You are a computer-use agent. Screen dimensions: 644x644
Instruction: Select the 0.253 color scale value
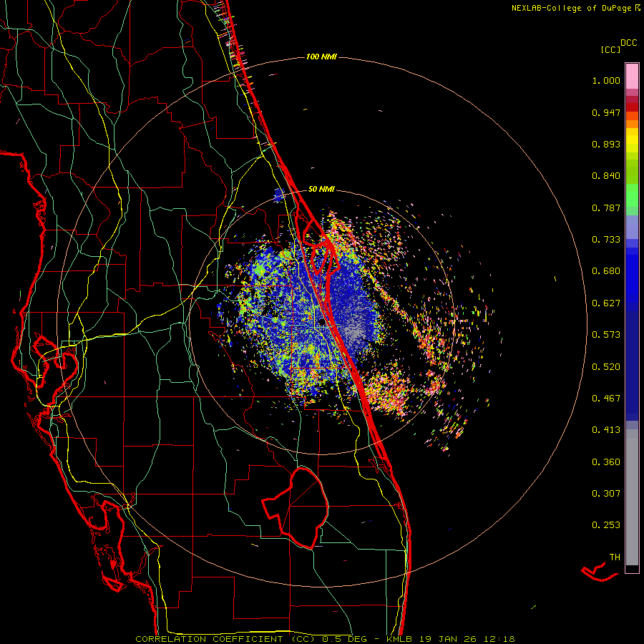(x=606, y=525)
